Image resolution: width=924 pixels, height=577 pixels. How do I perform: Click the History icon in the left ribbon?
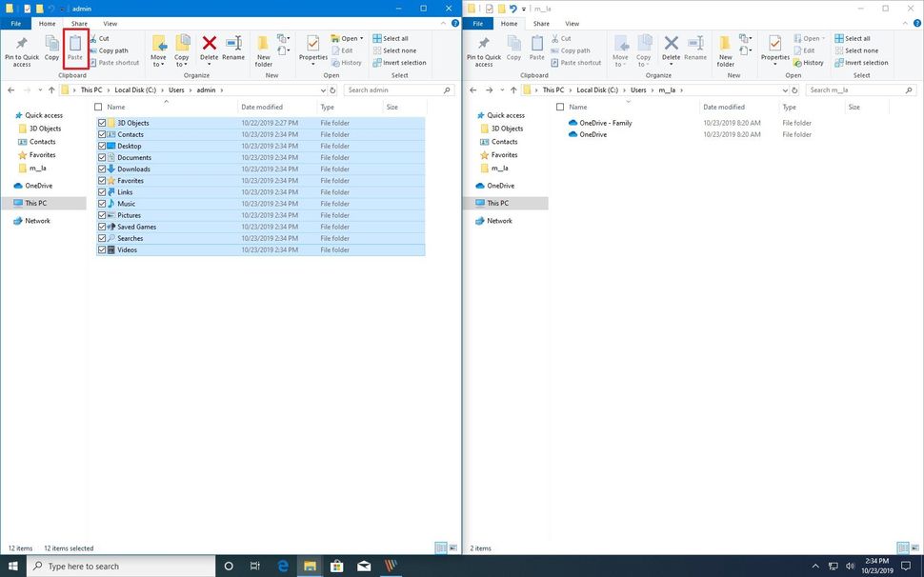click(351, 63)
